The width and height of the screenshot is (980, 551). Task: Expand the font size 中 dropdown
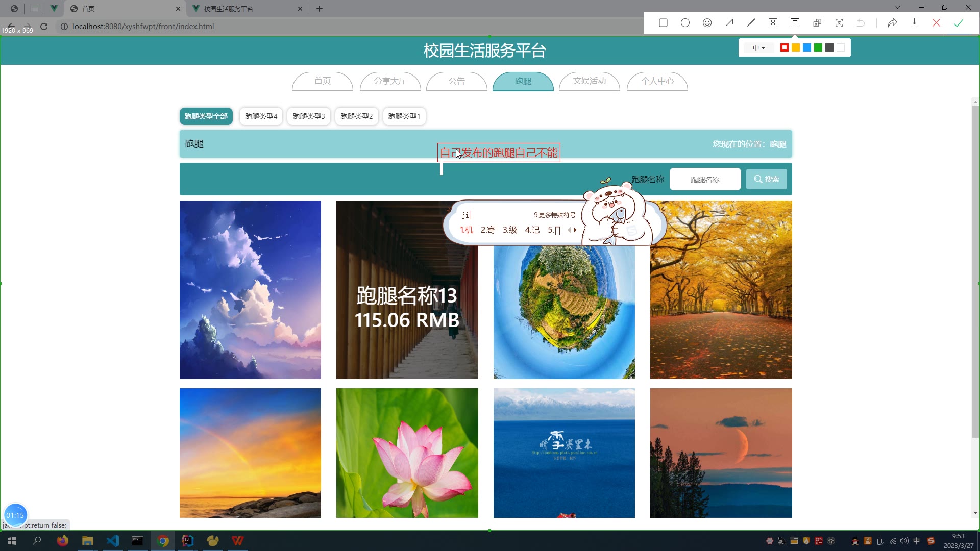pyautogui.click(x=759, y=47)
